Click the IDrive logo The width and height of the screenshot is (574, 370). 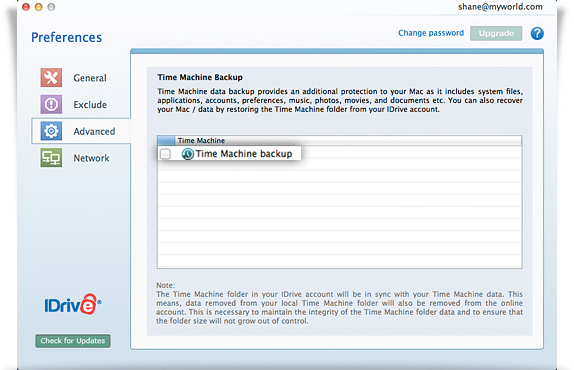coord(73,304)
